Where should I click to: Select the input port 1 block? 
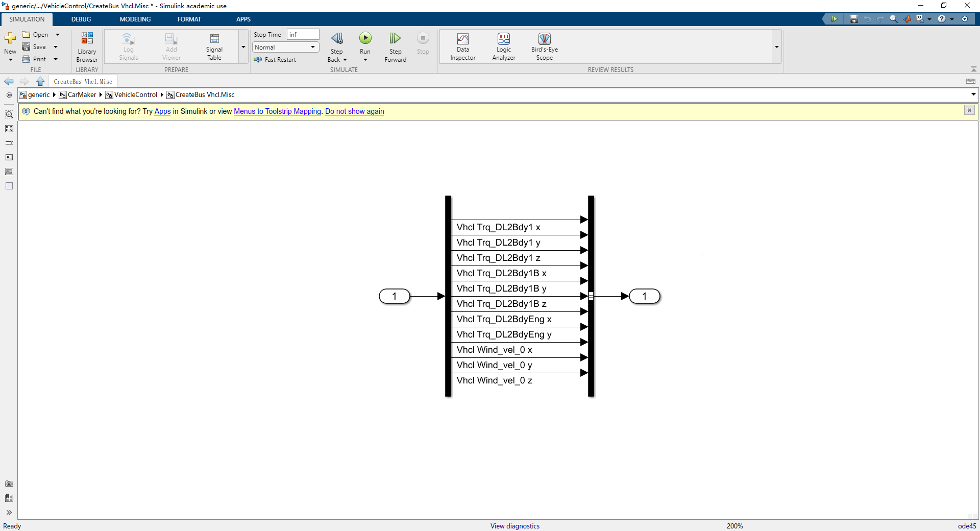point(395,296)
